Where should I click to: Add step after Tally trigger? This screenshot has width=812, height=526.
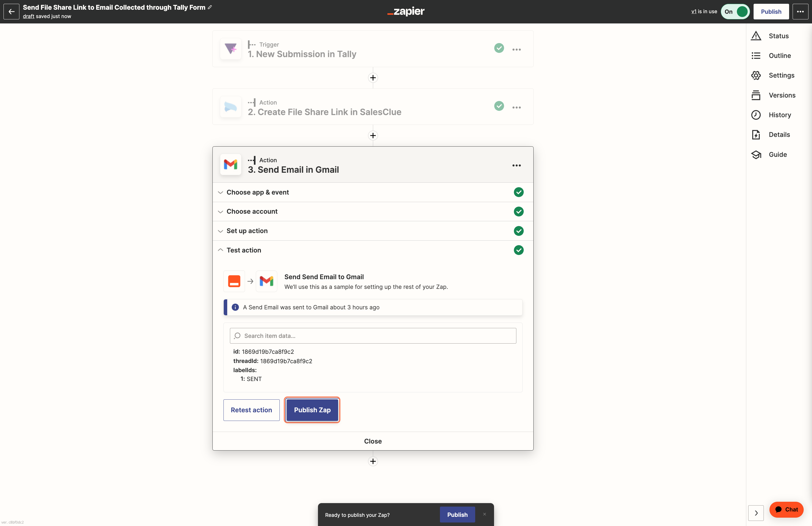coord(373,78)
